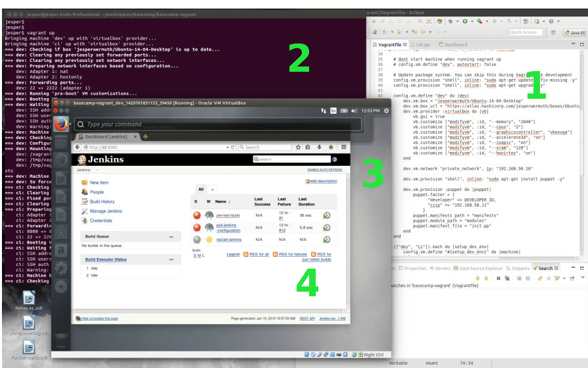588x368 pixels.
Task: Go to Firefox home page icon
Action: click(x=331, y=147)
